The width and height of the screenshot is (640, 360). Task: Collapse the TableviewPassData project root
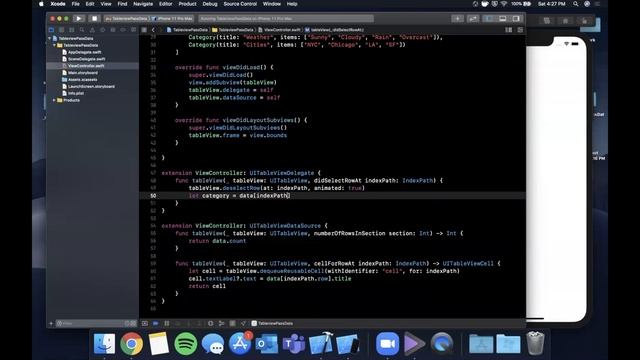[50, 38]
